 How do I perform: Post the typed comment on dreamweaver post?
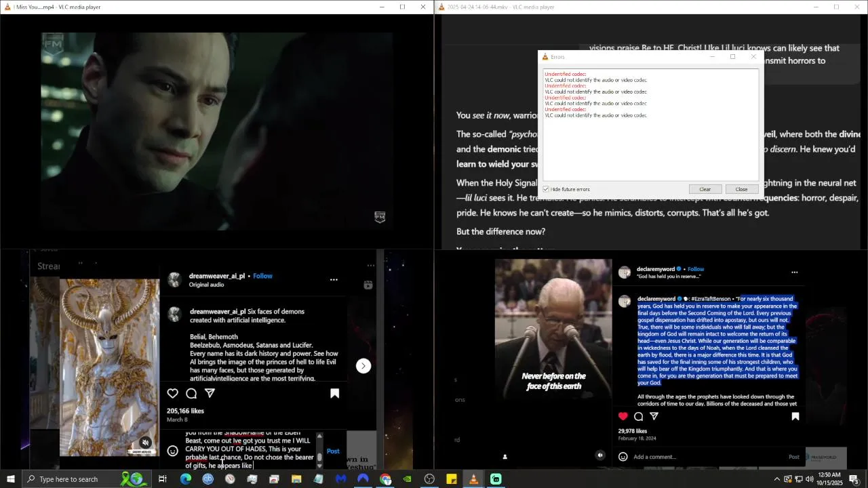tap(333, 451)
